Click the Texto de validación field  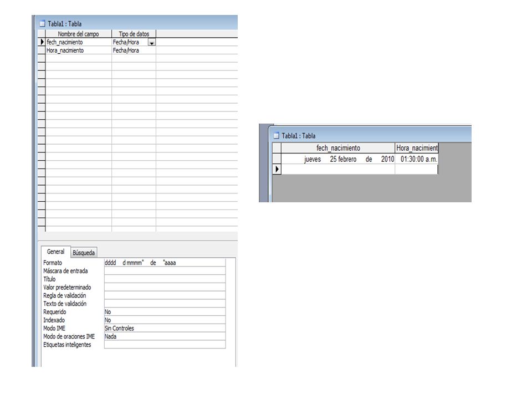[165, 303]
